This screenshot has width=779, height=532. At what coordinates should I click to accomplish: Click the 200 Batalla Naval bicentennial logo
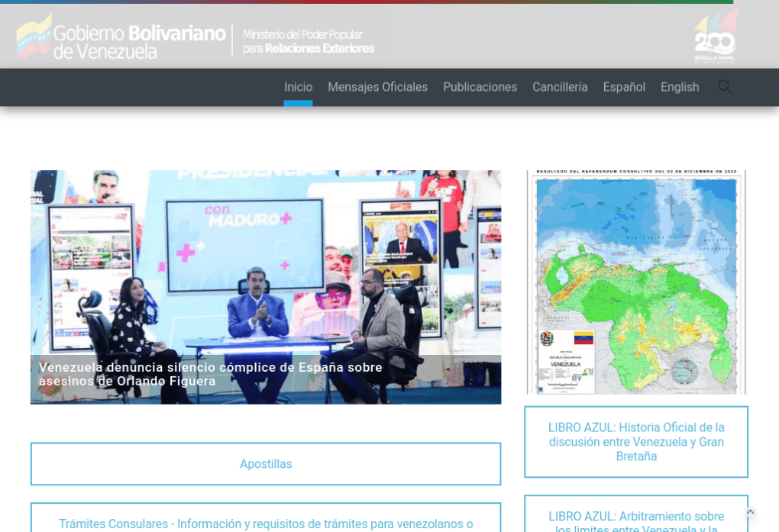715,37
